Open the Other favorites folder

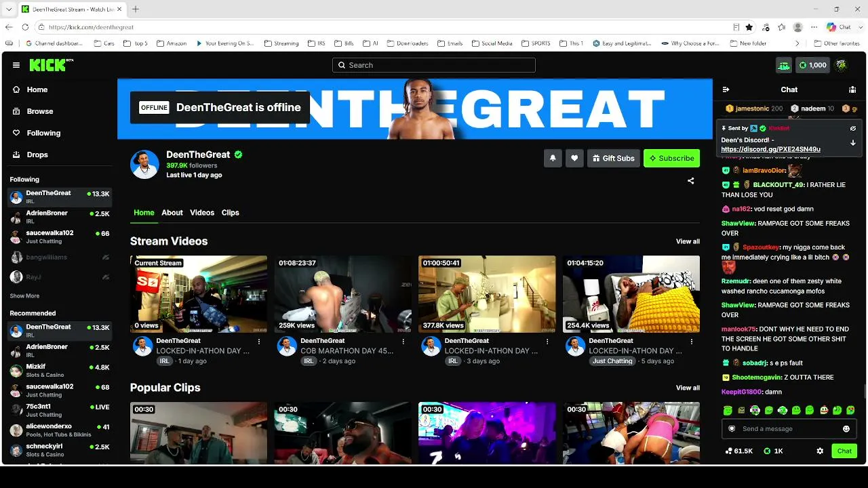837,43
